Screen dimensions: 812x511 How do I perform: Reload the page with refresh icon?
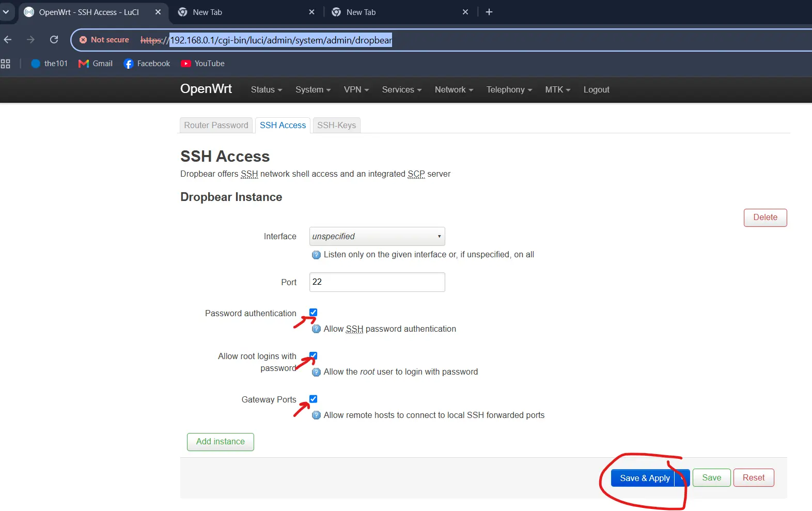(54, 40)
